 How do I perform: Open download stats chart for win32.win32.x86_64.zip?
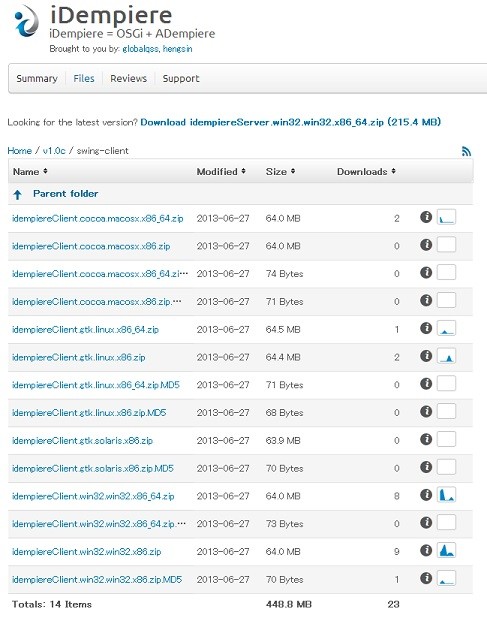pyautogui.click(x=446, y=495)
